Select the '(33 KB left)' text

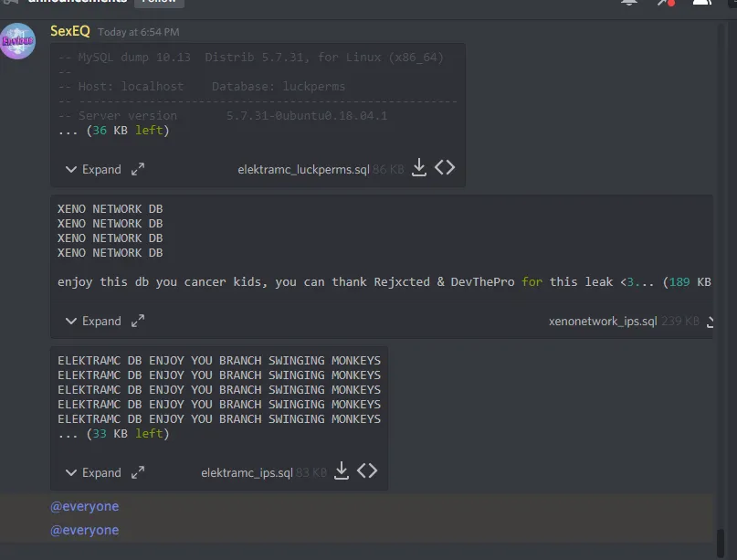click(x=128, y=434)
